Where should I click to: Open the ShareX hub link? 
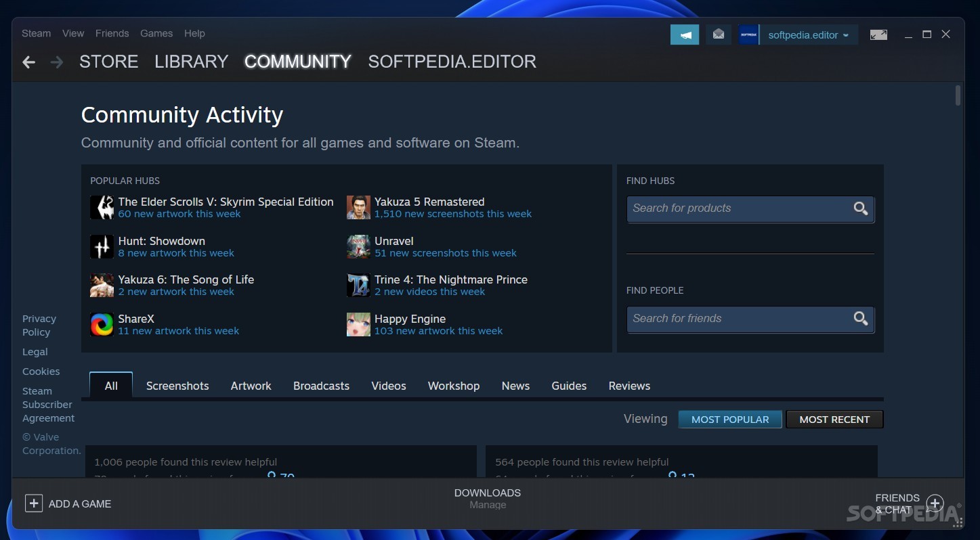click(136, 319)
